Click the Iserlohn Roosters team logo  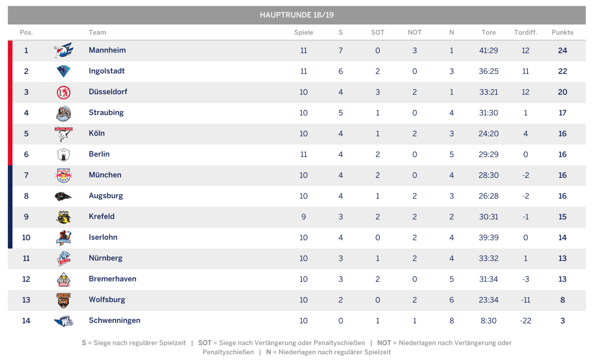tap(63, 237)
